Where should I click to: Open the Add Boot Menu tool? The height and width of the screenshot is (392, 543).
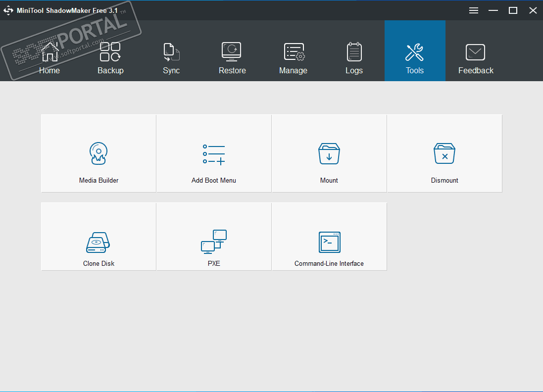point(214,153)
